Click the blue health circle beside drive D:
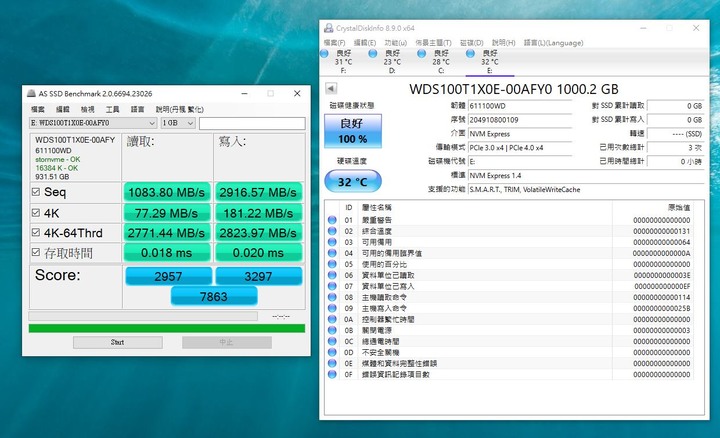The width and height of the screenshot is (720, 438). [x=373, y=54]
